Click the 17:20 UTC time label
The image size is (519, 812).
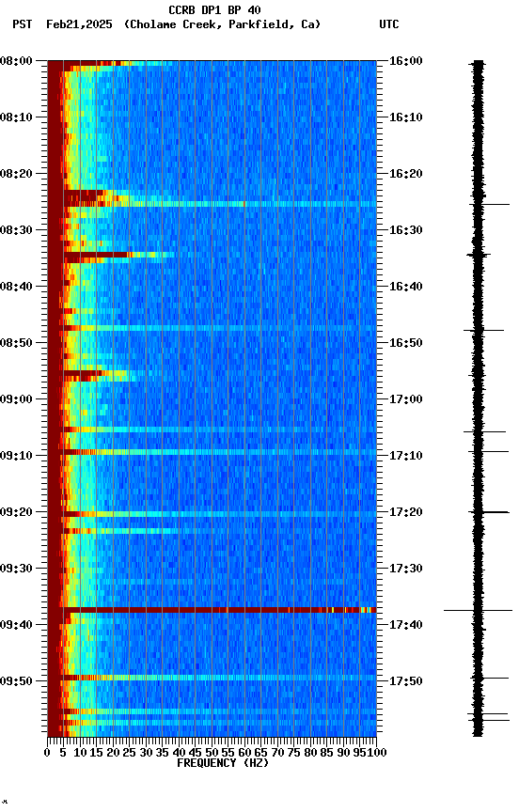pos(405,512)
